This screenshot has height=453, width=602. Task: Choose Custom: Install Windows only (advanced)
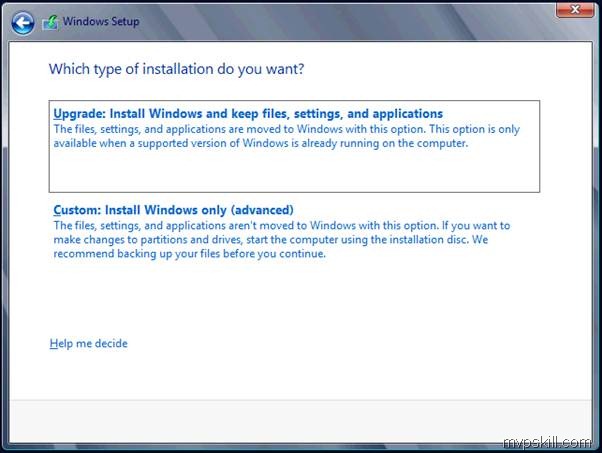point(173,210)
